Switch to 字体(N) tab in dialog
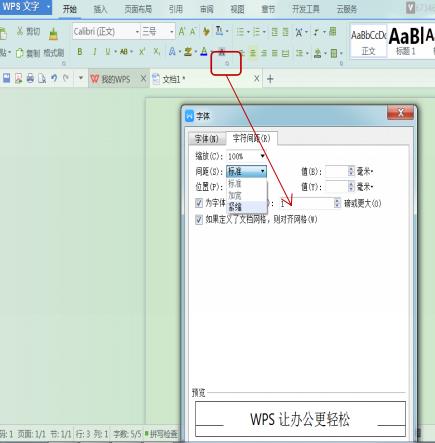435x443 pixels. click(x=207, y=139)
